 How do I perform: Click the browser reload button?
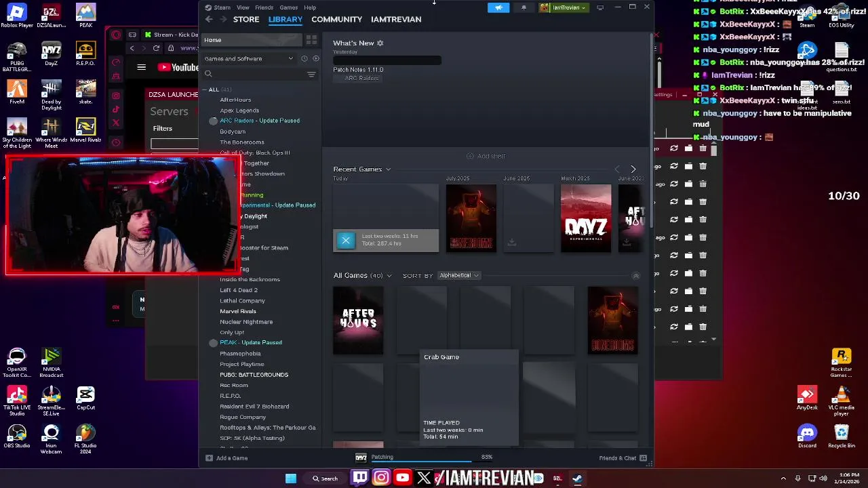point(156,48)
